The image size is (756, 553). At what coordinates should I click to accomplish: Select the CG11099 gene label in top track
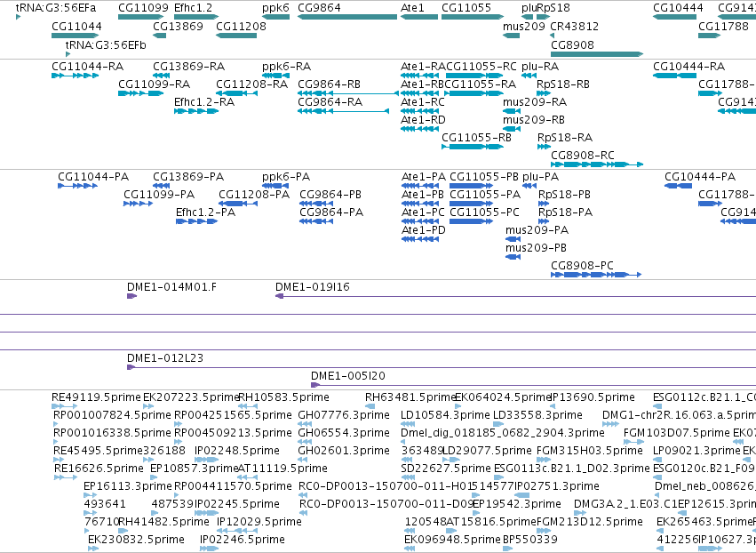(x=143, y=8)
